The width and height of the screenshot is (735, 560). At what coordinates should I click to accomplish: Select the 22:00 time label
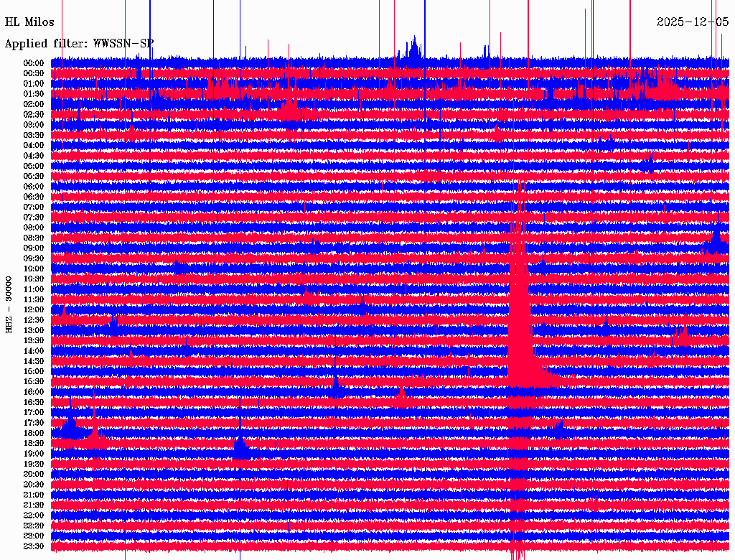click(34, 515)
